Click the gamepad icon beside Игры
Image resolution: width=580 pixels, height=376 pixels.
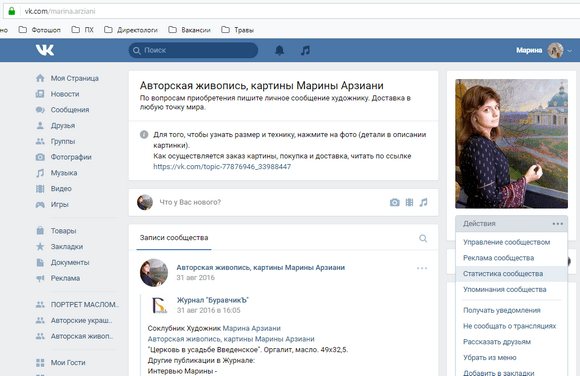pos(40,204)
